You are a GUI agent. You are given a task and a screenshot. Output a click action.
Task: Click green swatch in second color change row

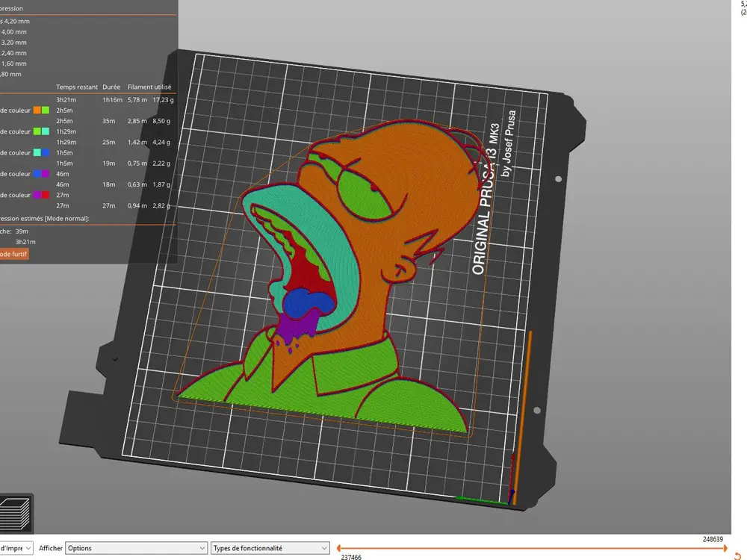37,131
